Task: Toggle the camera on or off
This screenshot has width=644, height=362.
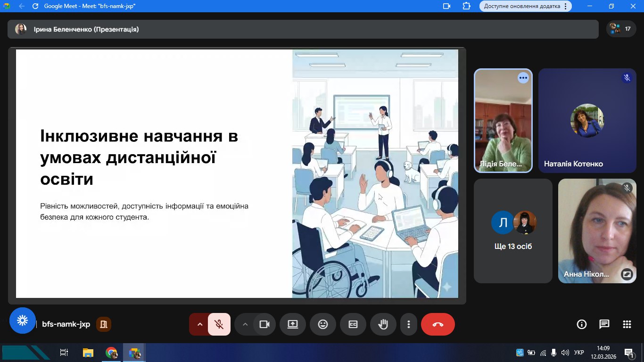Action: click(264, 324)
